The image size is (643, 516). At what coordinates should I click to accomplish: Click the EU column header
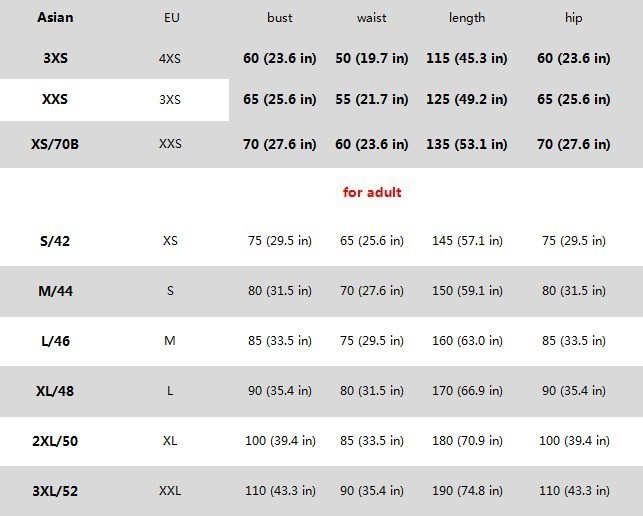[x=171, y=18]
